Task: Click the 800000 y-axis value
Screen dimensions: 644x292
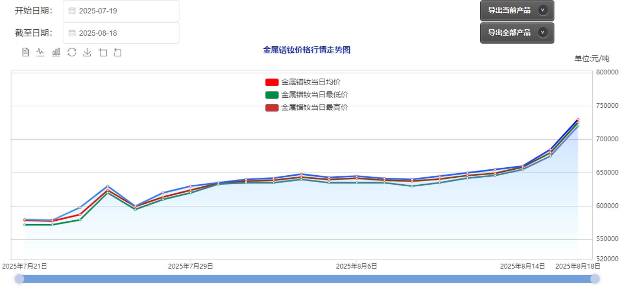Action: click(607, 72)
